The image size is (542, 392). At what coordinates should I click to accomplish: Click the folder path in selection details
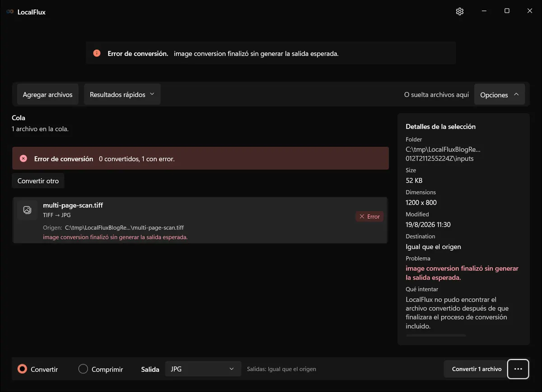click(443, 154)
